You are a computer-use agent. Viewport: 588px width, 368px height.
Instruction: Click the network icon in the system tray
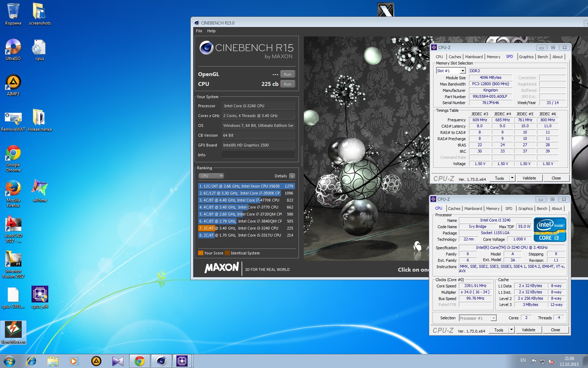[x=542, y=361]
